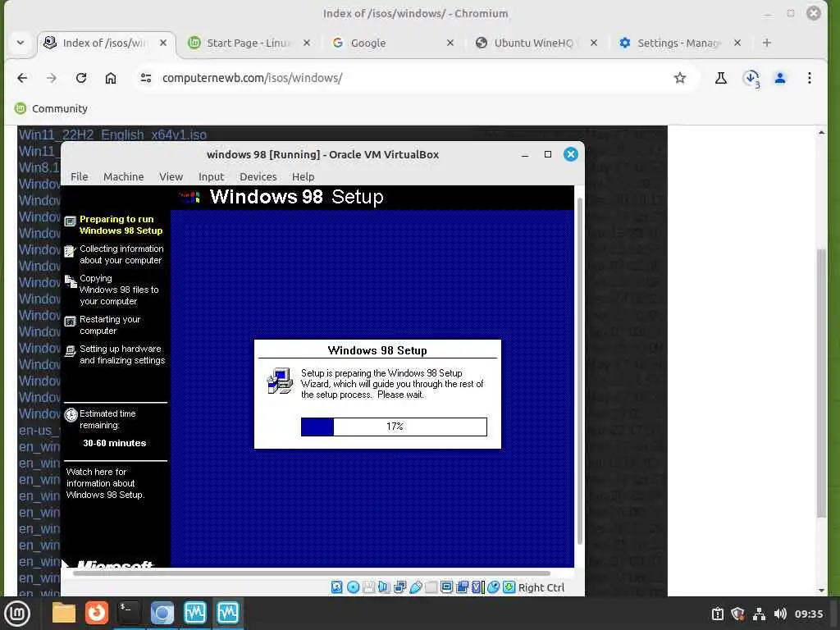Launch Firefox from the taskbar
Image resolution: width=840 pixels, height=630 pixels.
(x=97, y=613)
